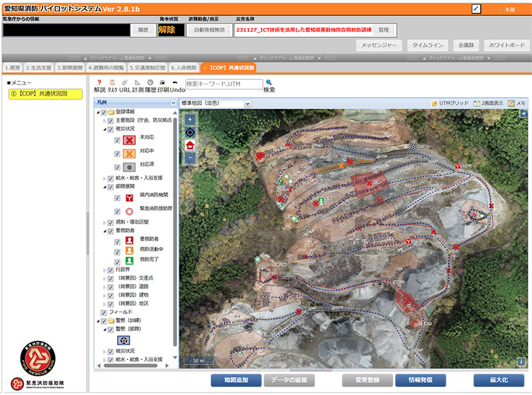Zoom in with the map plus button
The image size is (532, 395).
190,120
